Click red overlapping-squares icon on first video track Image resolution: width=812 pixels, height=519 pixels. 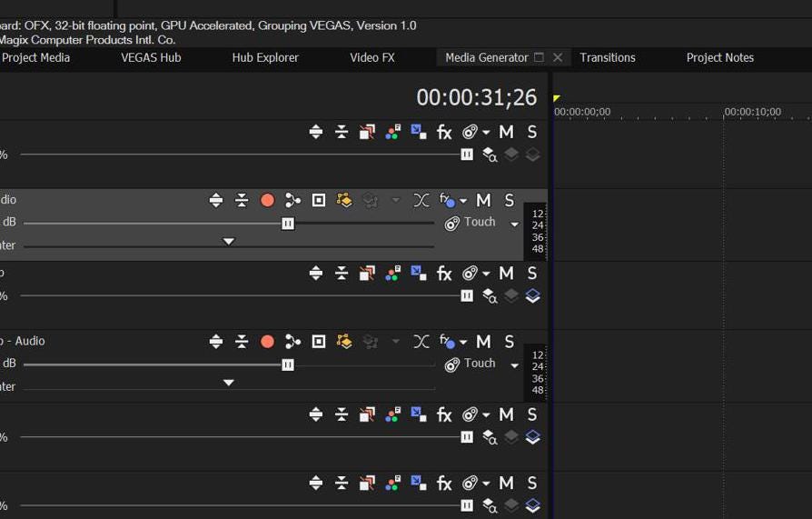pos(367,132)
